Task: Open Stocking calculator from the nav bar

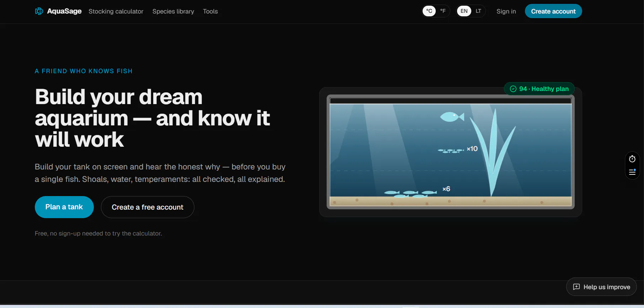Action: point(116,11)
